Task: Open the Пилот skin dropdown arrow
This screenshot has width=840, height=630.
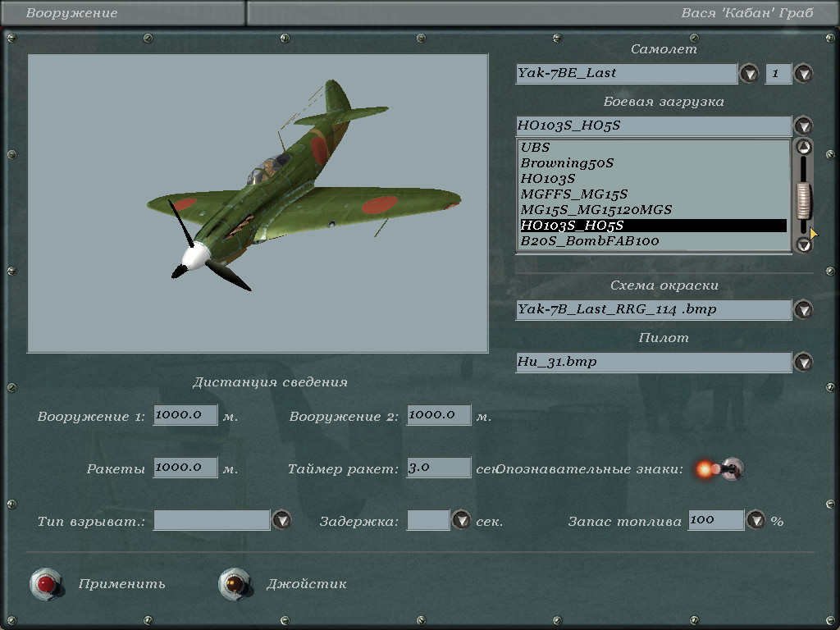Action: (803, 362)
